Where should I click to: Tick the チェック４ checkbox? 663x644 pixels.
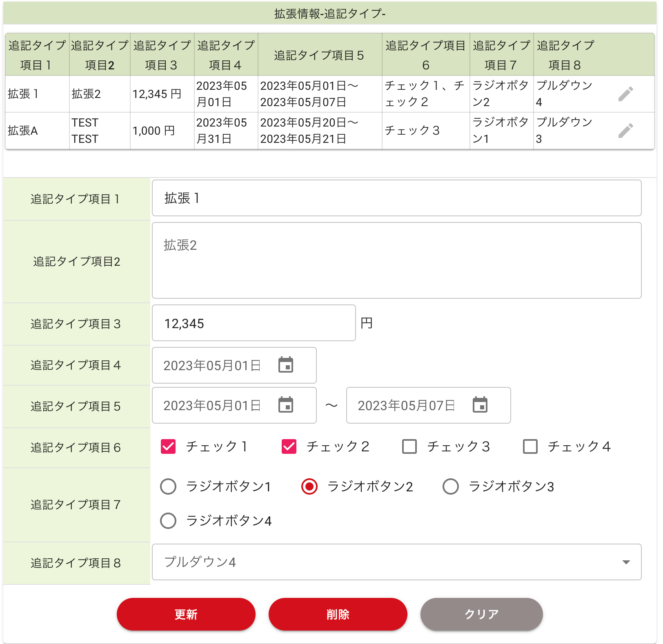click(x=530, y=446)
